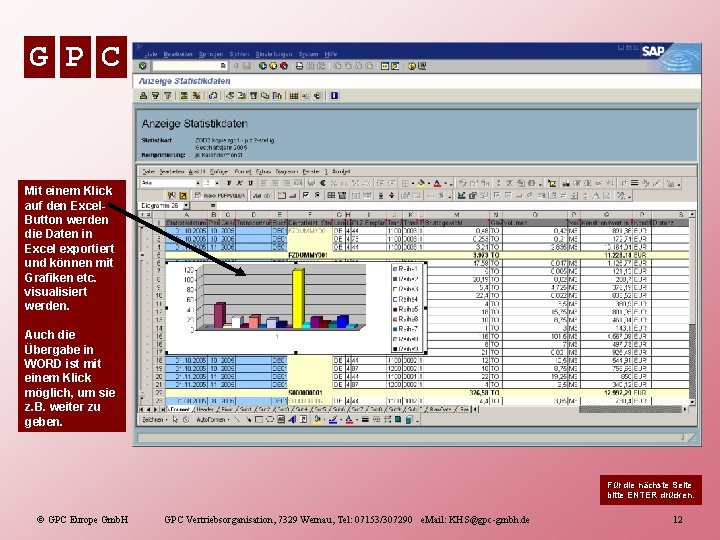The image size is (720, 540).
Task: Select the first sheet tab at bottom of Excel
Action: [x=180, y=409]
